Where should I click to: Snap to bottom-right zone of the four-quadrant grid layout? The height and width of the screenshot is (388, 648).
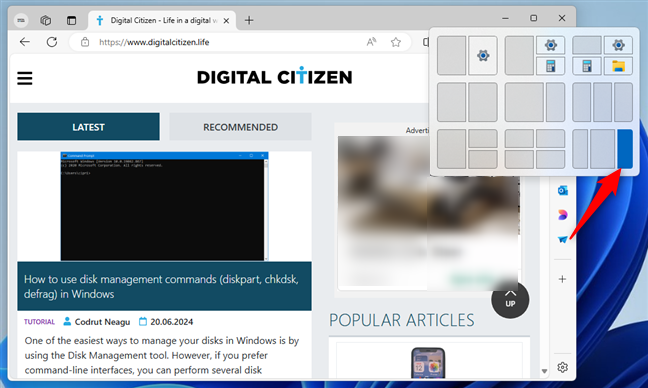pyautogui.click(x=550, y=159)
